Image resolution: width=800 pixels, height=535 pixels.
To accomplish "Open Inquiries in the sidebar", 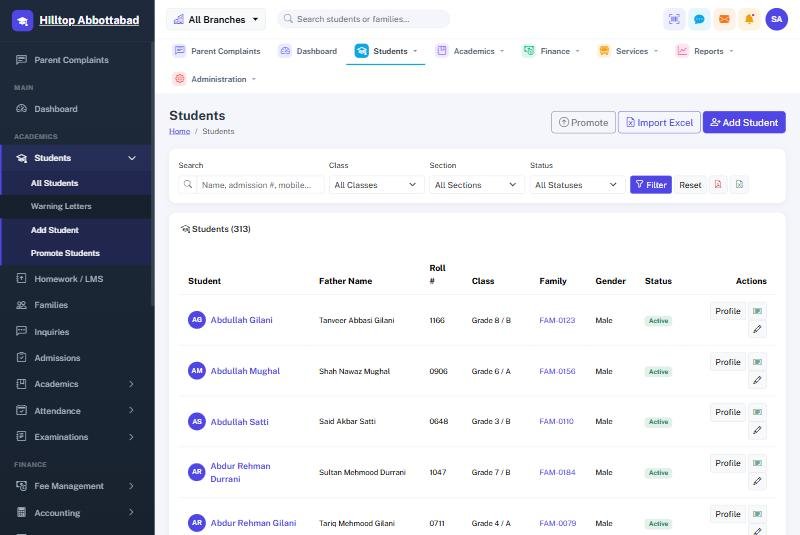I will tap(77, 332).
